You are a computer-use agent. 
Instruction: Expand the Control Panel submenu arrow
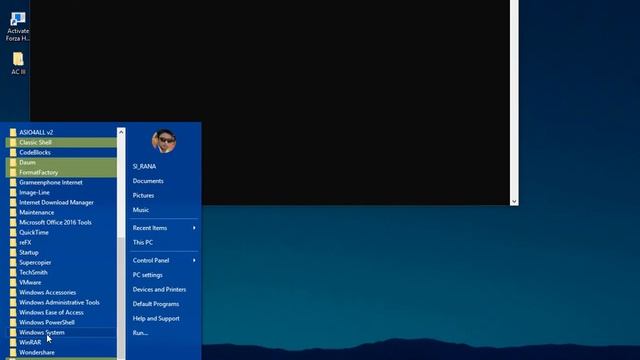click(x=194, y=260)
